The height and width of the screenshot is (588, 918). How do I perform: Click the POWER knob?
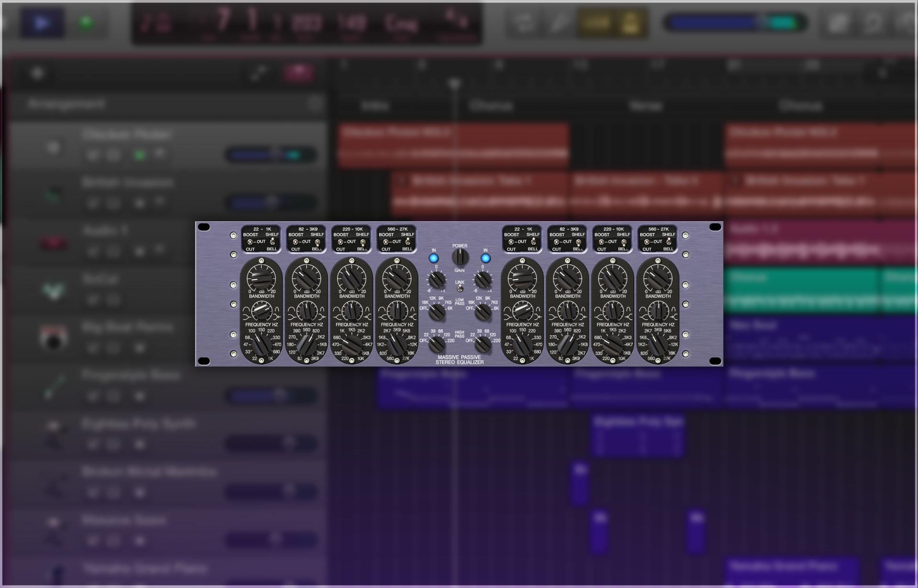tap(460, 257)
